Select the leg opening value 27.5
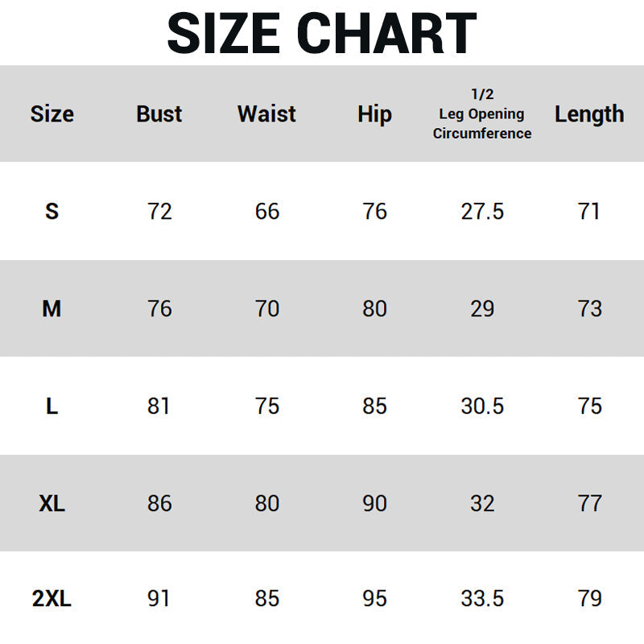644x644 pixels. point(482,212)
